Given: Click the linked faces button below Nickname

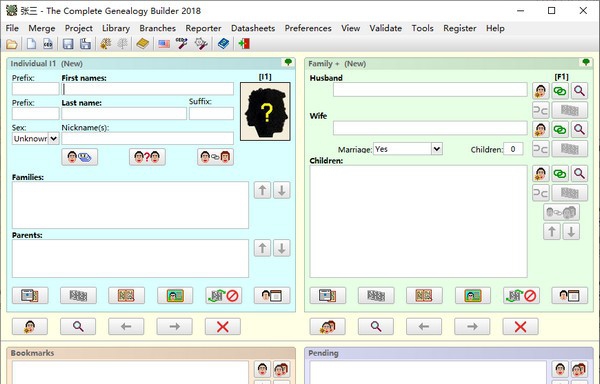Looking at the screenshot, I should coord(215,157).
